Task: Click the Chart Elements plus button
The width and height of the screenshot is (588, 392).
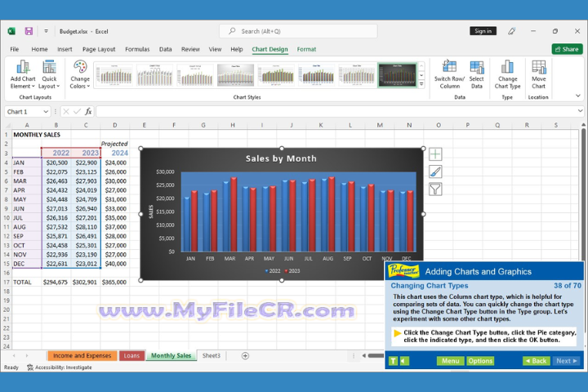Action: pyautogui.click(x=435, y=154)
